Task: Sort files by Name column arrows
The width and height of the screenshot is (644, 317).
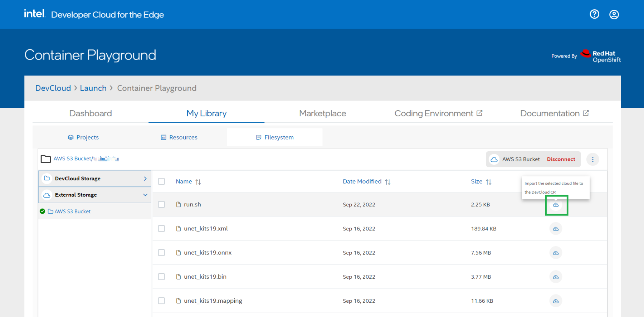Action: [x=198, y=182]
